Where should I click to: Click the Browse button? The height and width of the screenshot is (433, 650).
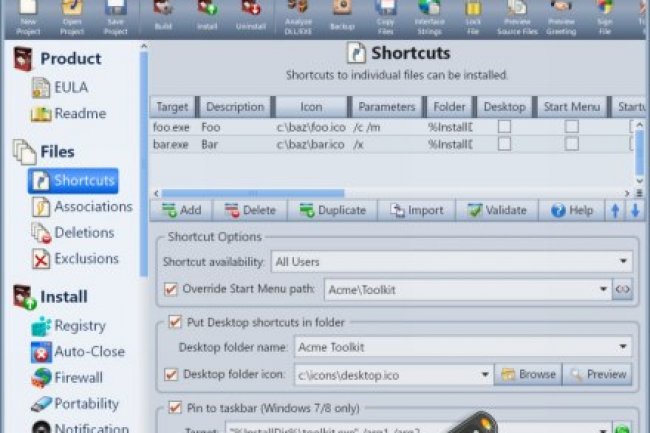(x=527, y=374)
